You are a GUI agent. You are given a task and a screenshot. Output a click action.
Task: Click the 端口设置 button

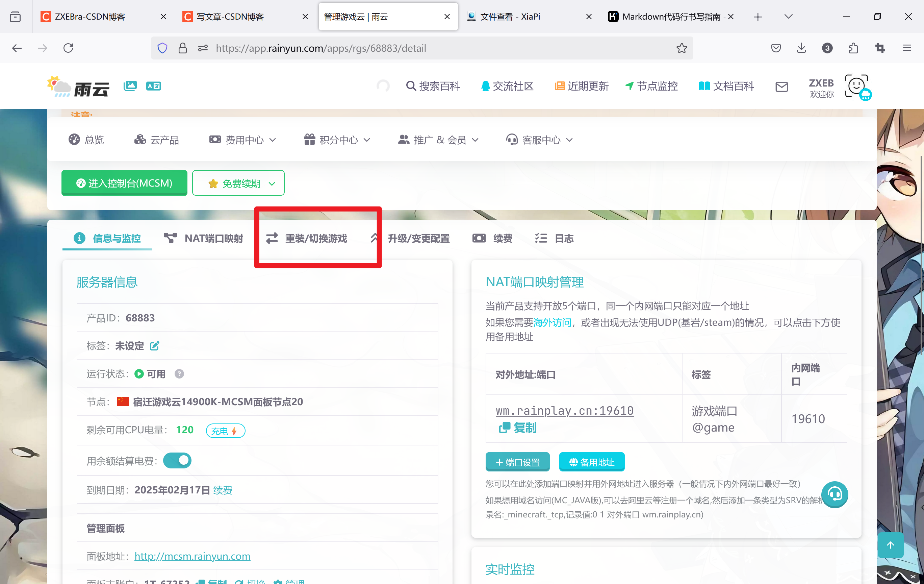[517, 462]
